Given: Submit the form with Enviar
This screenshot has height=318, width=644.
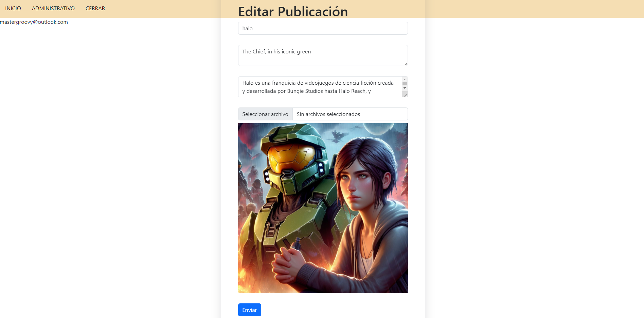Looking at the screenshot, I should (249, 310).
